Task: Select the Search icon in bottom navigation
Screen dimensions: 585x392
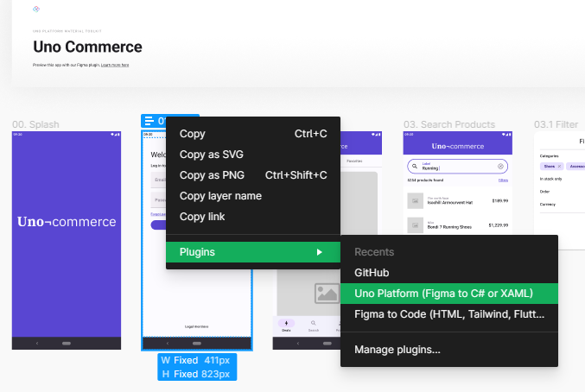Action: [x=313, y=325]
